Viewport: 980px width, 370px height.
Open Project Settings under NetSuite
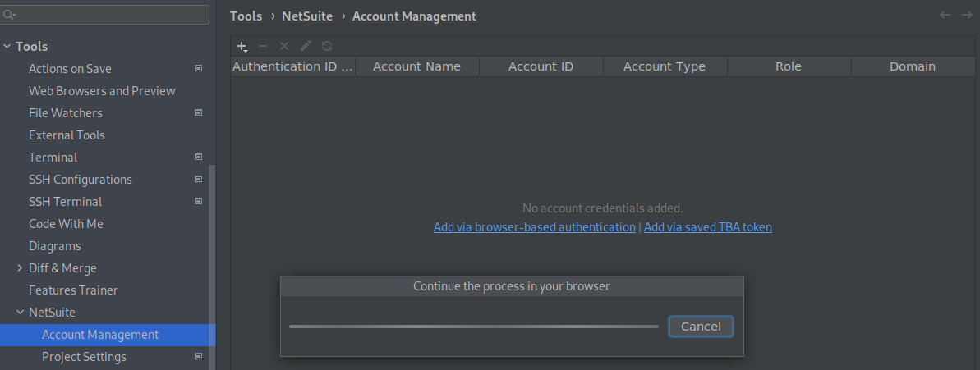tap(84, 356)
